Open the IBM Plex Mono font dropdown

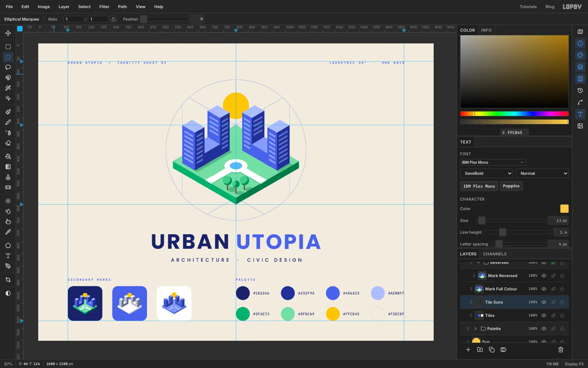click(493, 162)
